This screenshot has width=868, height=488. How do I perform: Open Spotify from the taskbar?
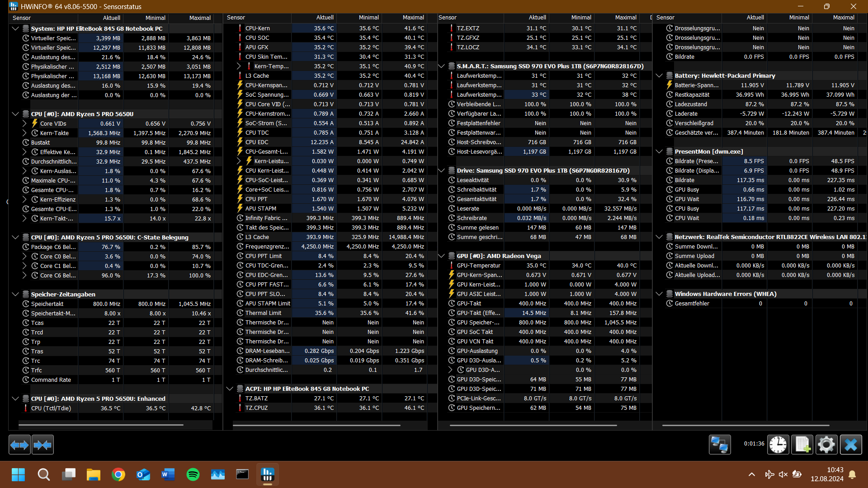(x=193, y=474)
